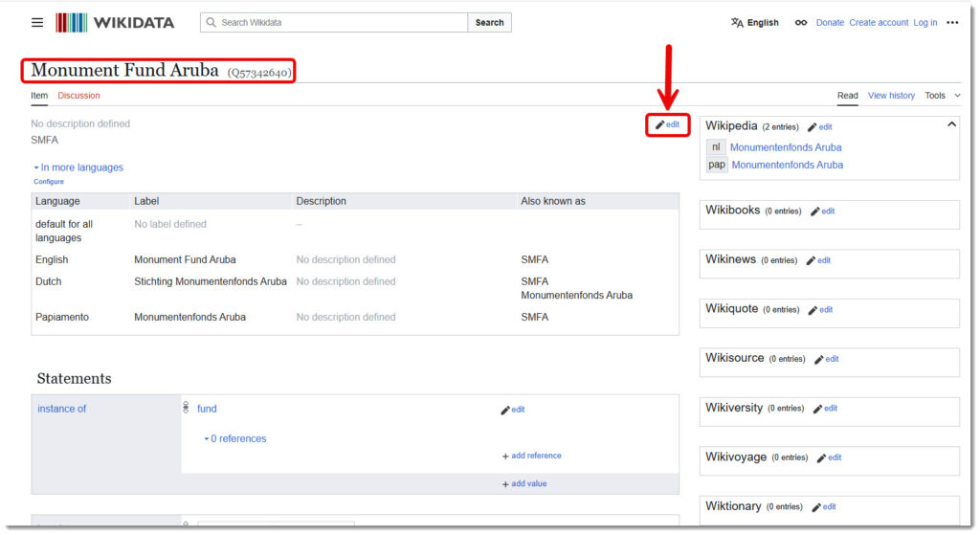980x535 pixels.
Task: Click the Wikidata logo
Action: (x=115, y=22)
